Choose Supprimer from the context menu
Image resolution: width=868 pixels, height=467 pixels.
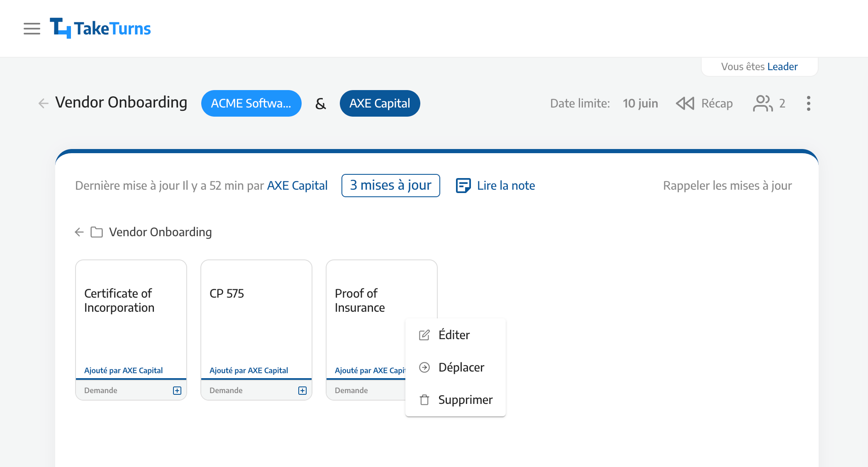[456, 400]
